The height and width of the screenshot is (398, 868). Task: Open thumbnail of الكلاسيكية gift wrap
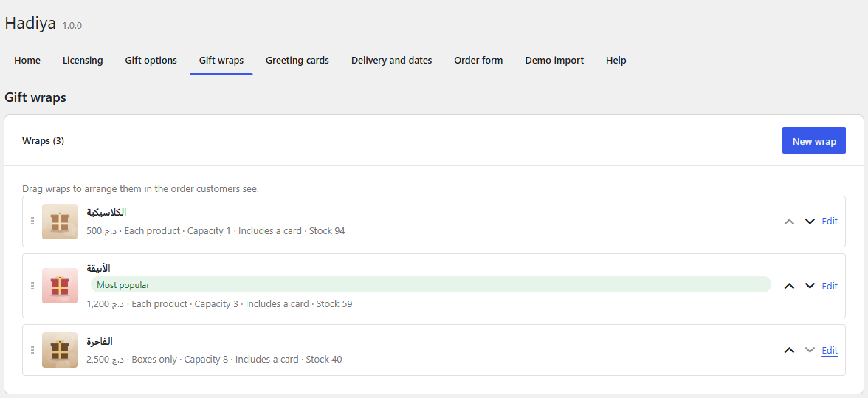pyautogui.click(x=60, y=222)
